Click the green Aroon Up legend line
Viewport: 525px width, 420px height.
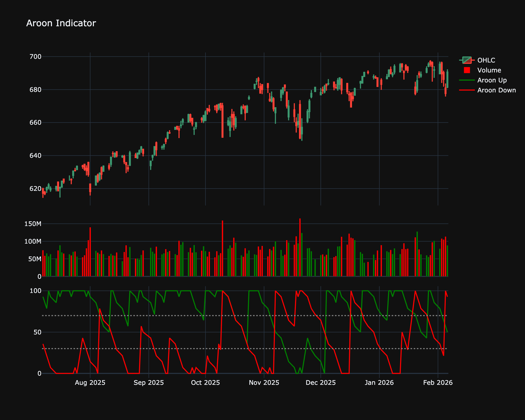coord(467,80)
